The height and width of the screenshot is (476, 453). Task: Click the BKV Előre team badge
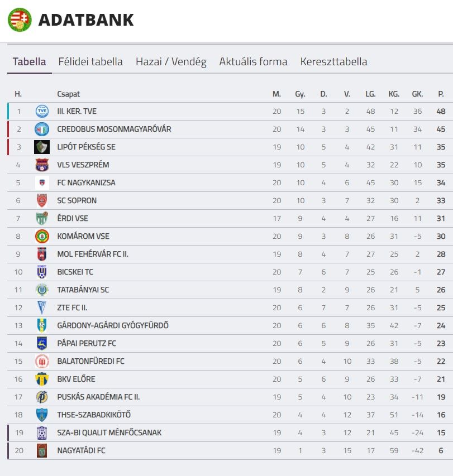[x=42, y=379]
